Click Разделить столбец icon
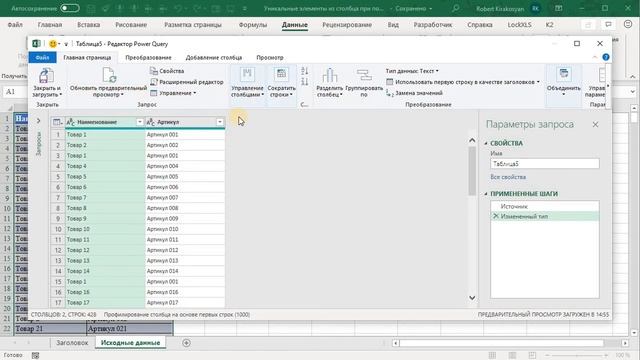The image size is (640, 360). coord(329,76)
